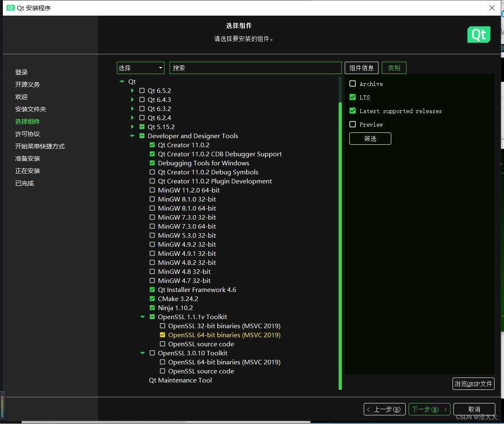This screenshot has width=504, height=424.
Task: Check the Qt 6.2.4 checkbox
Action: click(x=142, y=118)
